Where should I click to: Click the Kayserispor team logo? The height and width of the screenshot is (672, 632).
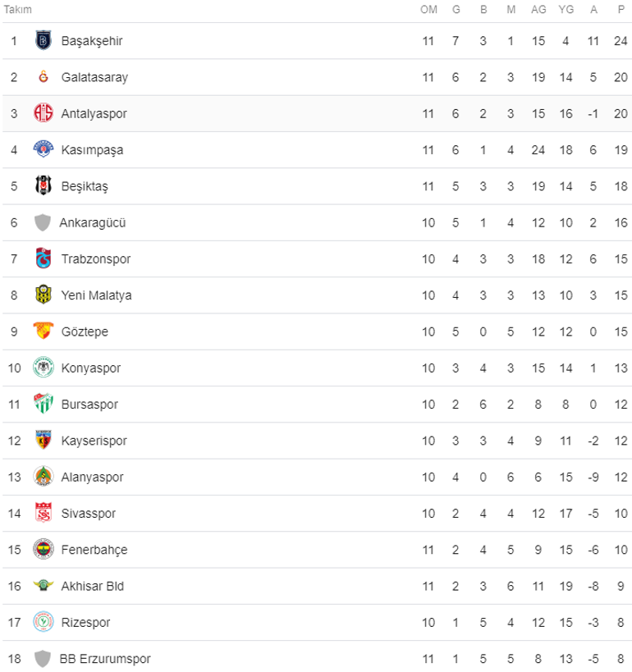43,441
